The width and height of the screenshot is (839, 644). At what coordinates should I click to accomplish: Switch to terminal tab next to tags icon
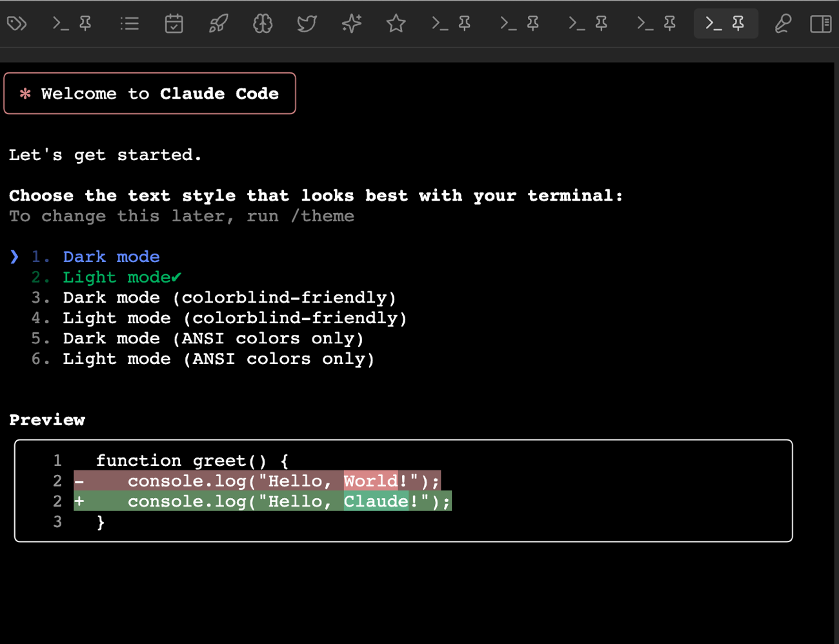point(72,24)
